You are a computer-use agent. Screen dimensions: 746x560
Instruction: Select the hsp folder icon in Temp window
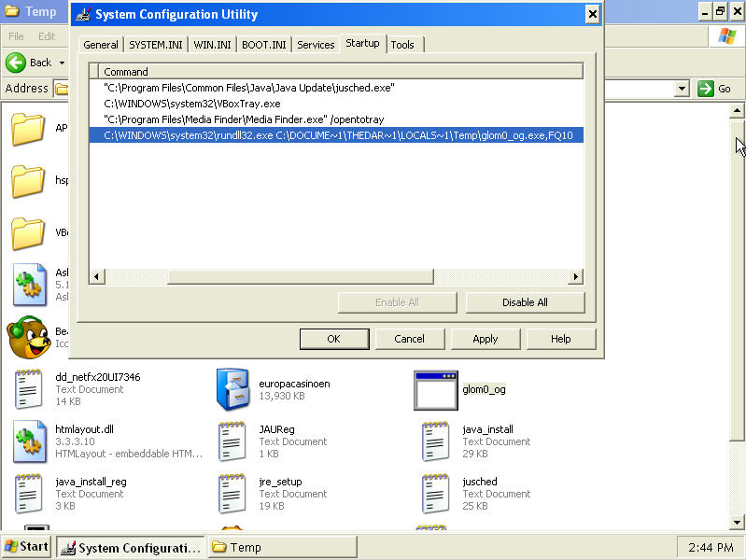(28, 181)
